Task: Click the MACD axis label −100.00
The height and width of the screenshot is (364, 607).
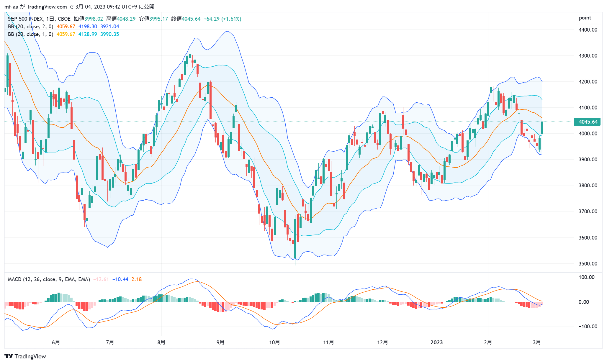Action: point(588,327)
